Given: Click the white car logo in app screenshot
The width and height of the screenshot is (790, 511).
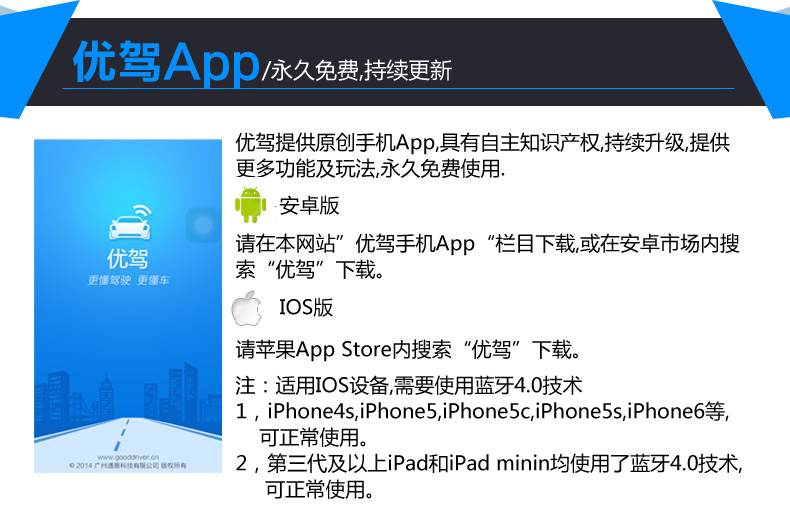Looking at the screenshot, I should (x=130, y=222).
